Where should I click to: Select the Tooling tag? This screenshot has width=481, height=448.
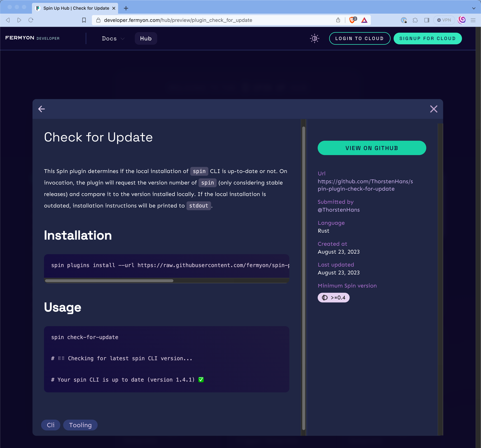[80, 425]
